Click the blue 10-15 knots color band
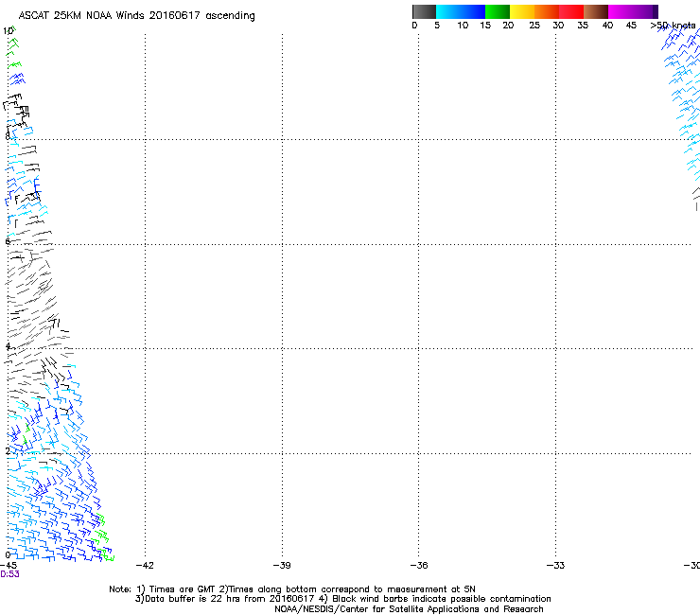Screen dimensions: 700x615 (473, 11)
